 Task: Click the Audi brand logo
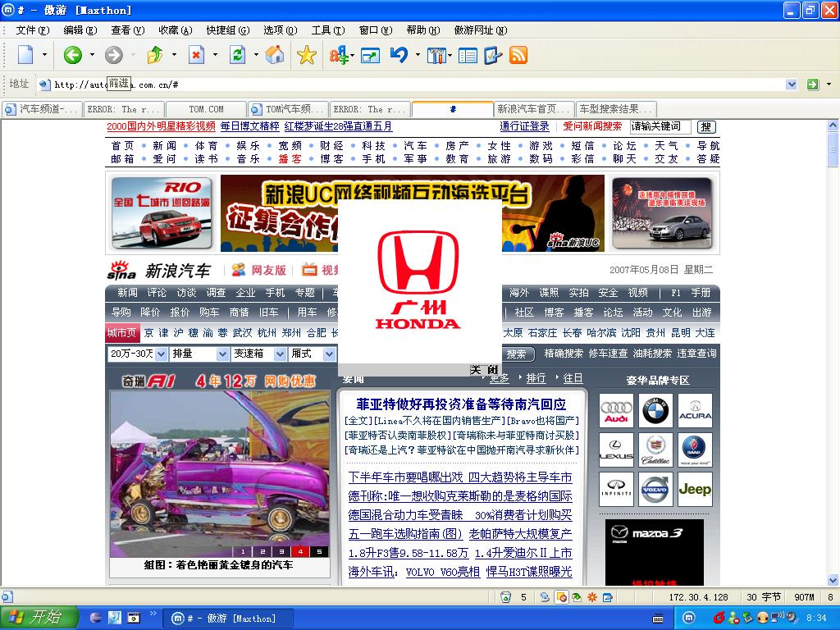point(616,411)
